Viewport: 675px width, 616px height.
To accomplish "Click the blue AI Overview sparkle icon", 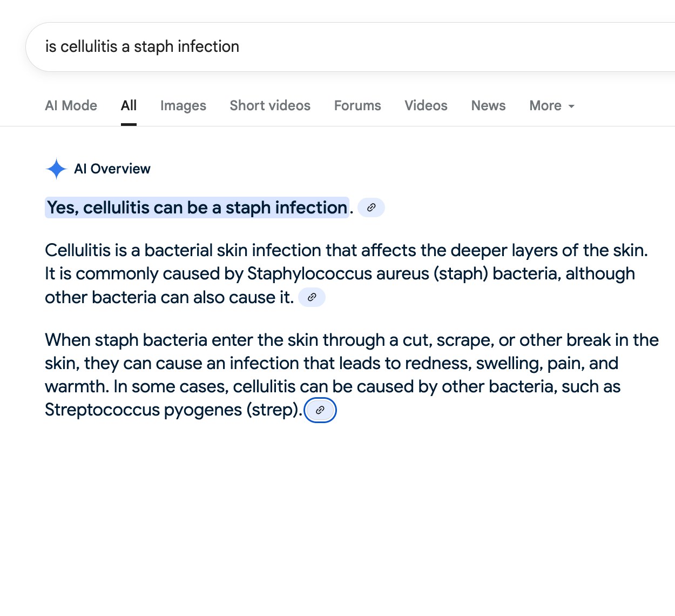I will point(56,169).
